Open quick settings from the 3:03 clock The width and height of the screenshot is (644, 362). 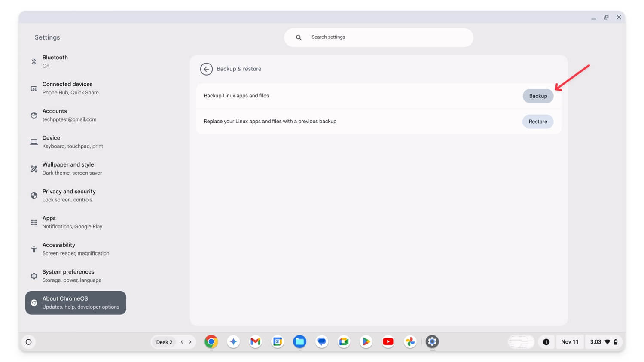(x=604, y=342)
